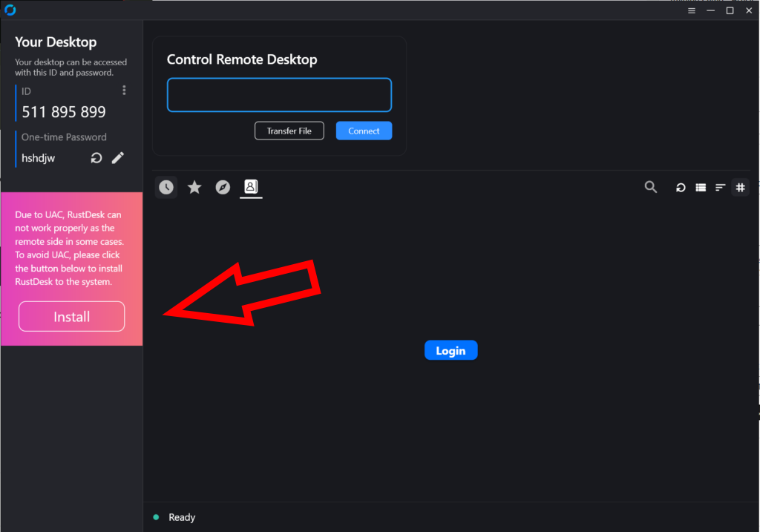
Task: Click the search magnifier icon
Action: 650,187
